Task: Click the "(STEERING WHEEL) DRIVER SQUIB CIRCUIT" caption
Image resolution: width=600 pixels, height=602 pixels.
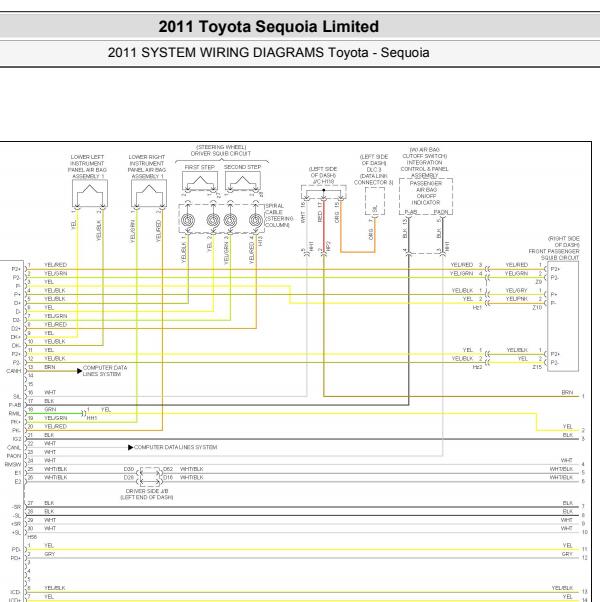Action: 221,150
